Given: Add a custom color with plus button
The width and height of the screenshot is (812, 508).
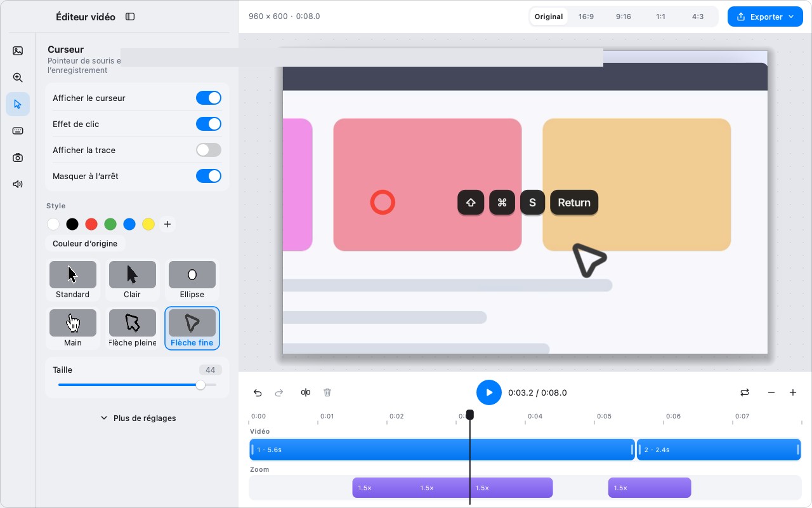Looking at the screenshot, I should pos(167,224).
